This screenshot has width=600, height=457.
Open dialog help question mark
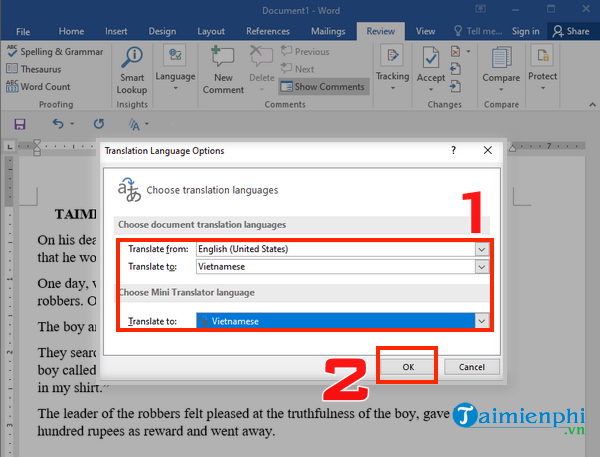point(453,150)
